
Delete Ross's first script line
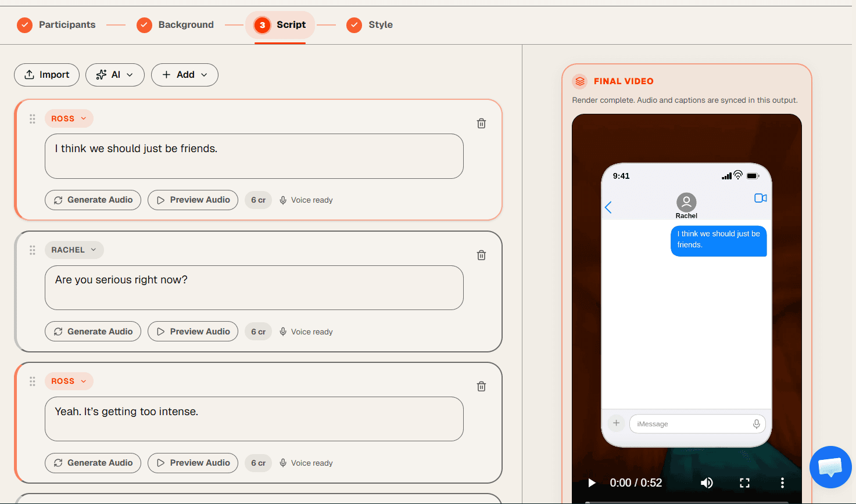tap(481, 123)
